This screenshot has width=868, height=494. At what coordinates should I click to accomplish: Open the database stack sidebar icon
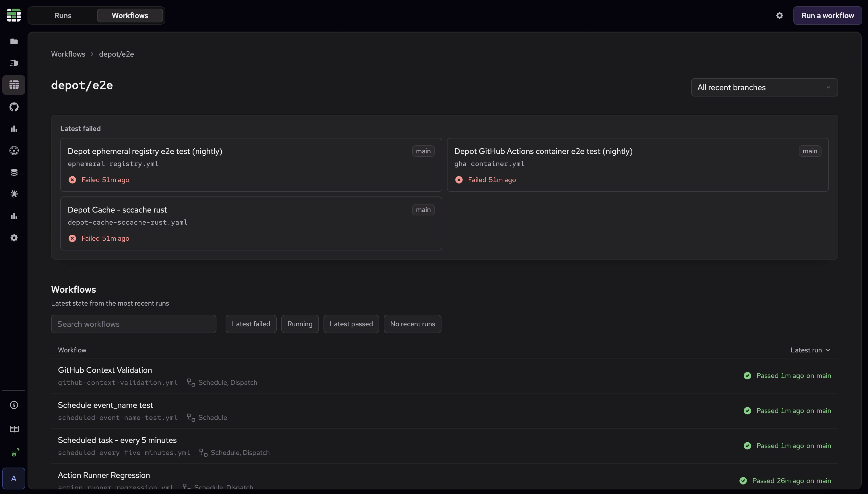(x=14, y=172)
